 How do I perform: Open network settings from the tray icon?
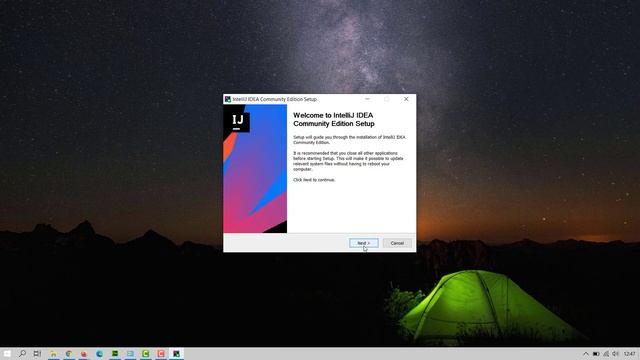[606, 354]
